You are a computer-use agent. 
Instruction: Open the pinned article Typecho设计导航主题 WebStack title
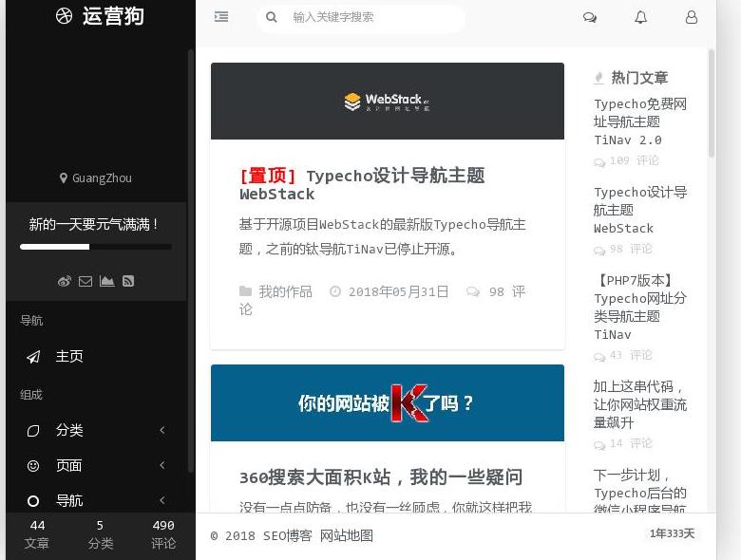coord(362,184)
